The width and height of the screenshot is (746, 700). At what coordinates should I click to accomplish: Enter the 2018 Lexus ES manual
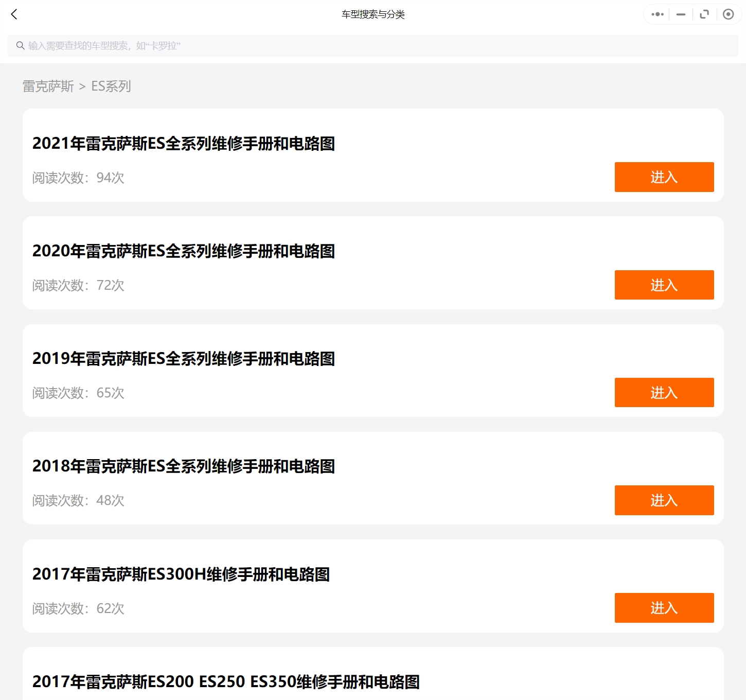[664, 500]
